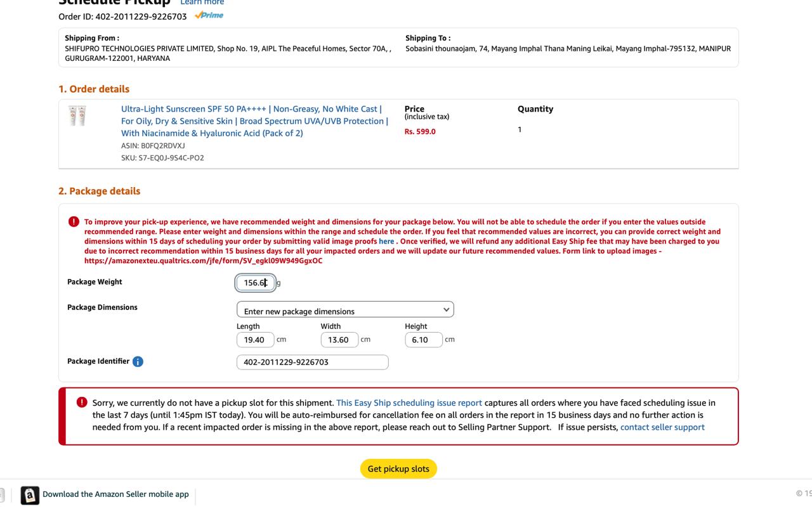Click the sunscreen product thumbnail image
Image resolution: width=812 pixels, height=516 pixels.
pyautogui.click(x=77, y=115)
